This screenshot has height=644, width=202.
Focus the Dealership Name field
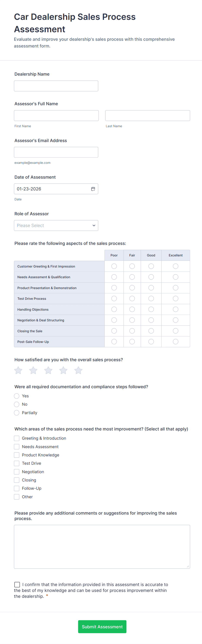point(56,86)
